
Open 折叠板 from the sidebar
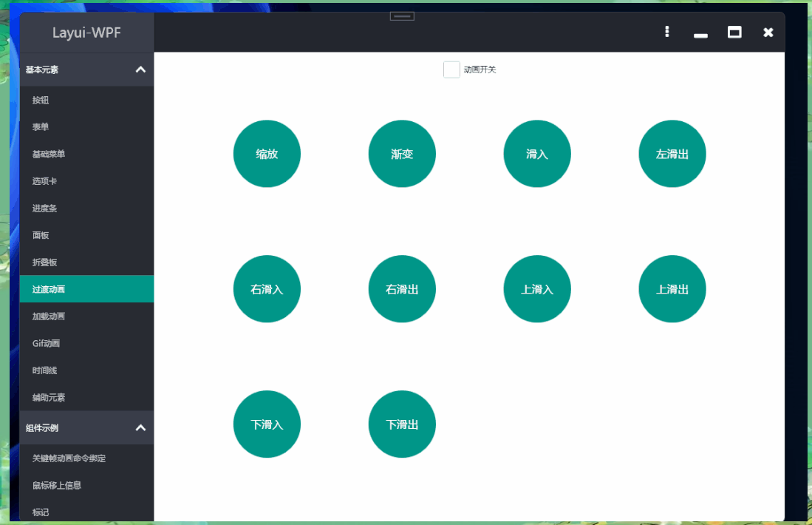click(x=87, y=262)
